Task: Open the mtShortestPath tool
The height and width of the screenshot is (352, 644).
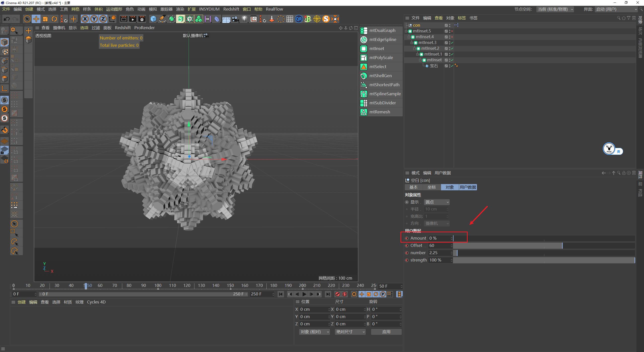Action: [384, 85]
